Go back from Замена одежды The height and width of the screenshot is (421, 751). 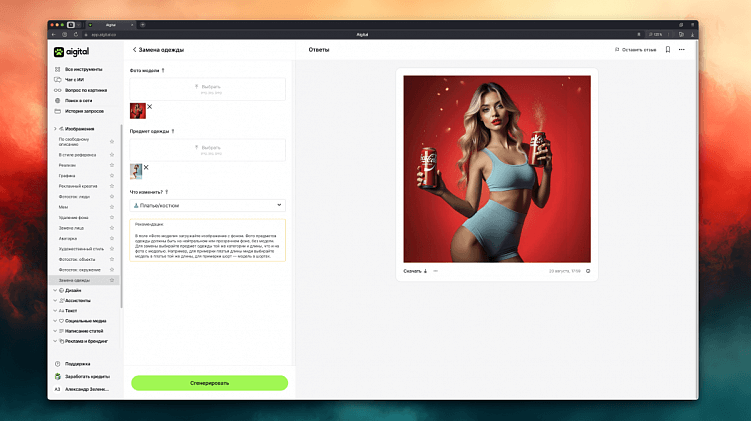[135, 49]
